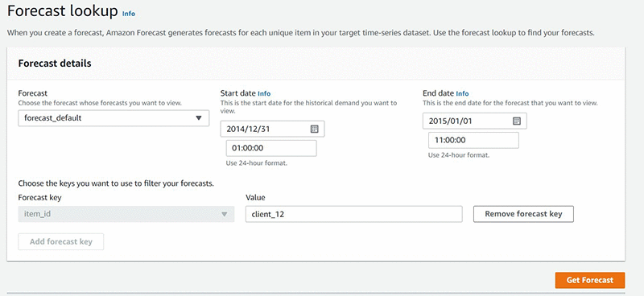The image size is (644, 296).
Task: Select the start time field showing 01:00:00
Action: [271, 148]
